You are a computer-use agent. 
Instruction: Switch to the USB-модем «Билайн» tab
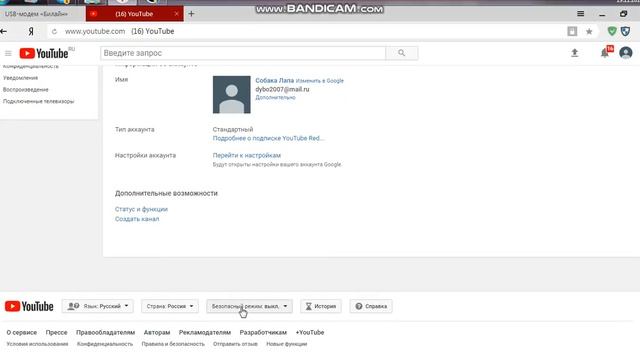click(37, 14)
